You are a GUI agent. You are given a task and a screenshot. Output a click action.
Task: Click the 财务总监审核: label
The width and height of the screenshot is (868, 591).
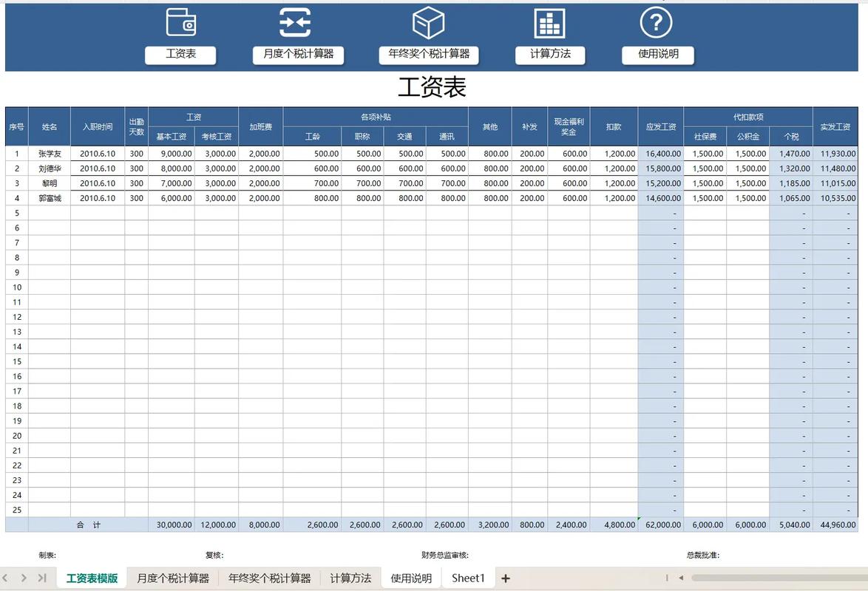444,555
